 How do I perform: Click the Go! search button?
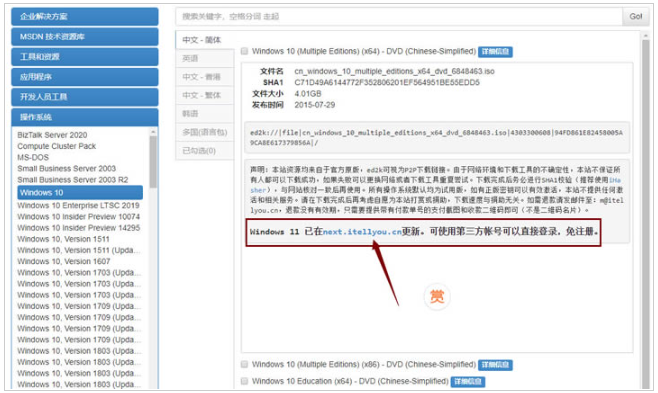tap(635, 16)
